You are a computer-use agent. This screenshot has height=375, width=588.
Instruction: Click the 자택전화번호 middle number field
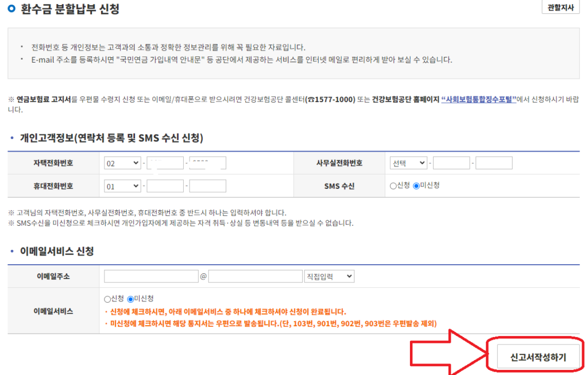165,163
